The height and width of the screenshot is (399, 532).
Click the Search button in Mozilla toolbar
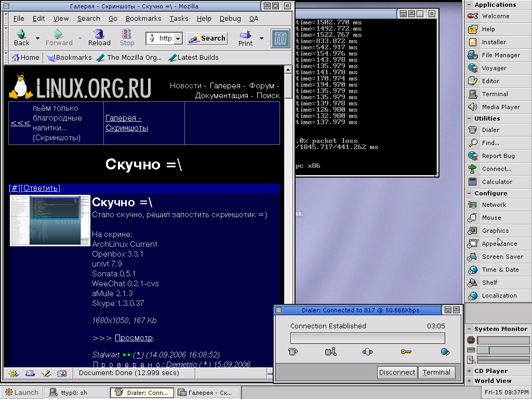pyautogui.click(x=207, y=38)
